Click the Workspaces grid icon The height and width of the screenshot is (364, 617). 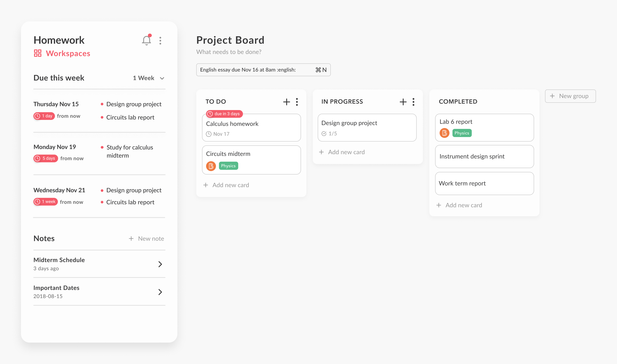(37, 53)
